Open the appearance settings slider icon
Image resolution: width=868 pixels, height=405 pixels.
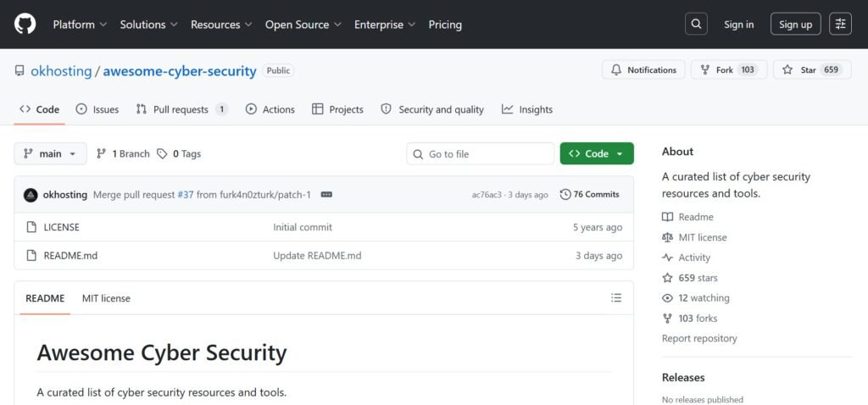pyautogui.click(x=840, y=25)
